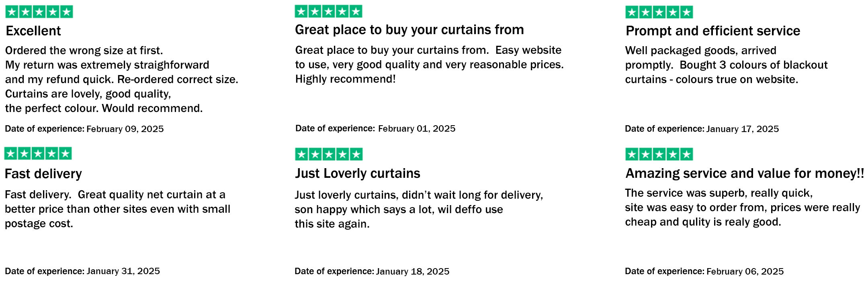The image size is (868, 289).
Task: Select the January 17, 2025 experience date
Action: [x=742, y=129]
